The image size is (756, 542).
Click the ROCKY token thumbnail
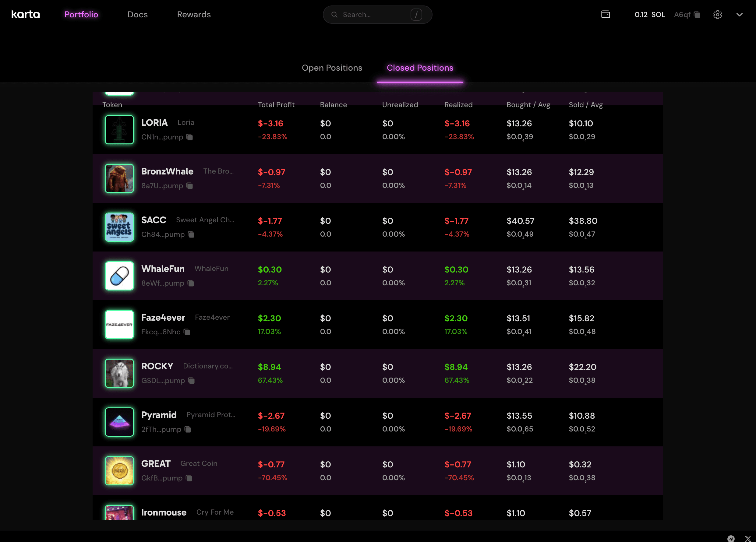[119, 373]
